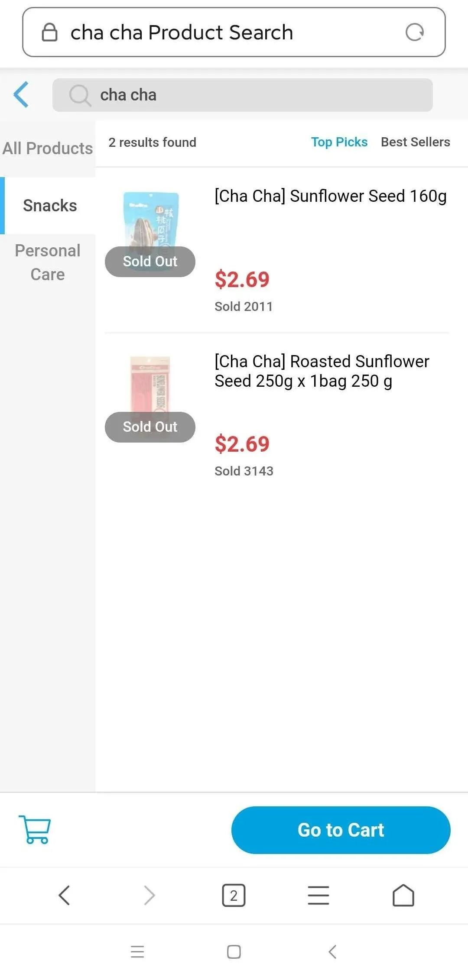The width and height of the screenshot is (468, 980).
Task: Open the browser hamburger menu
Action: pyautogui.click(x=318, y=895)
